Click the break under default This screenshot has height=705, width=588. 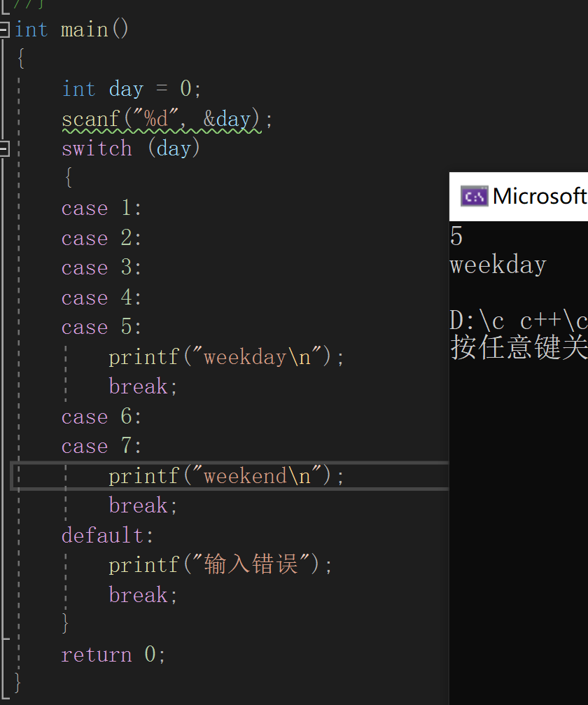coord(143,594)
